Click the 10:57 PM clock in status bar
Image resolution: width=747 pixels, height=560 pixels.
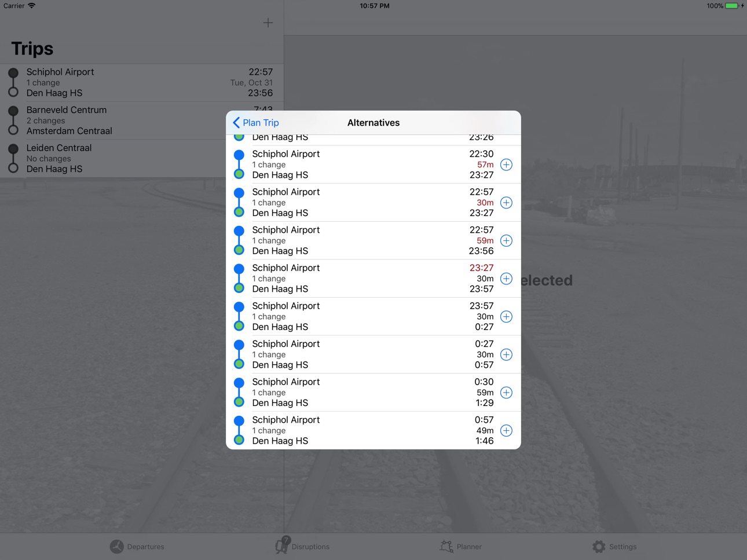click(x=375, y=6)
